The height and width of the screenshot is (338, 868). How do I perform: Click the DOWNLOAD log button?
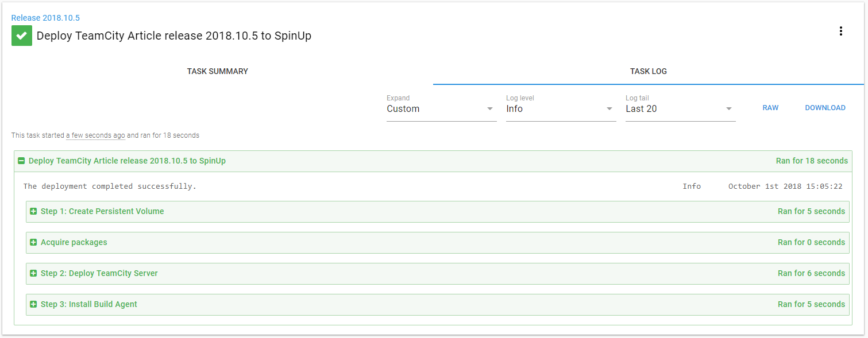tap(825, 108)
